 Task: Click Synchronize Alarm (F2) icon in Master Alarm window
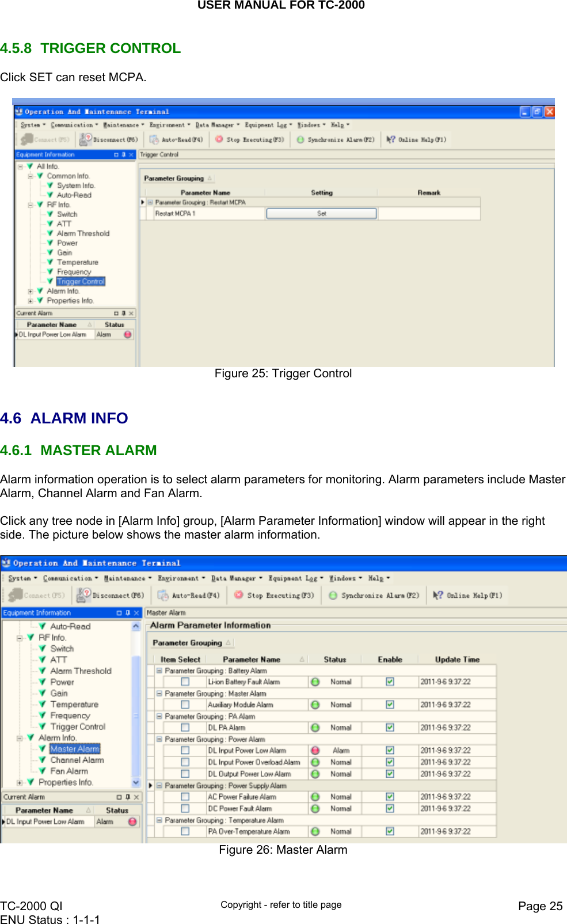[333, 595]
